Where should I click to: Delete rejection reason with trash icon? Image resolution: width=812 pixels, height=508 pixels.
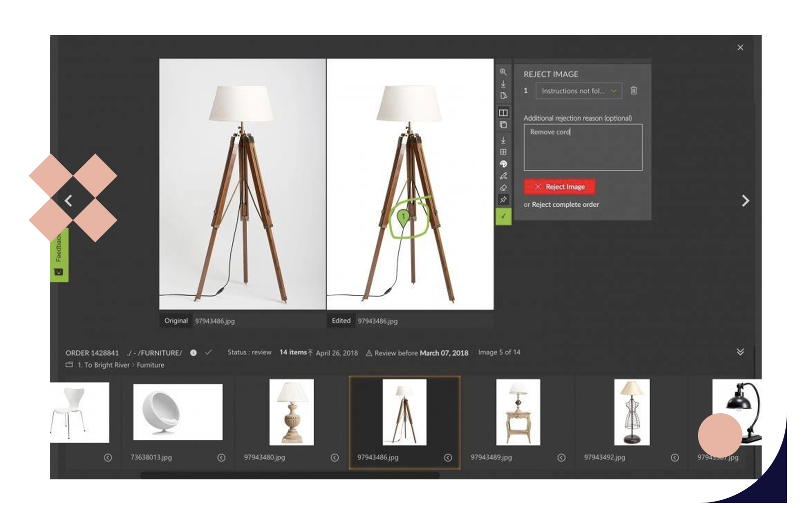(634, 90)
